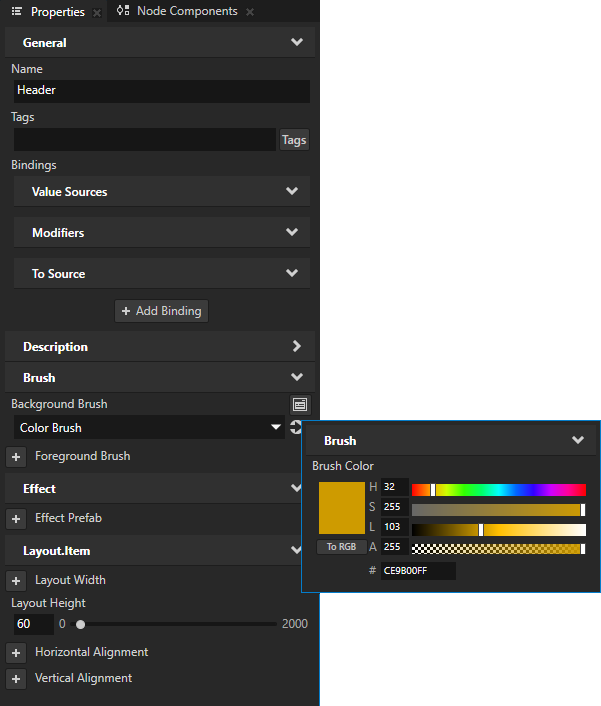601x706 pixels.
Task: Click the Bindings label
Action: point(34,165)
